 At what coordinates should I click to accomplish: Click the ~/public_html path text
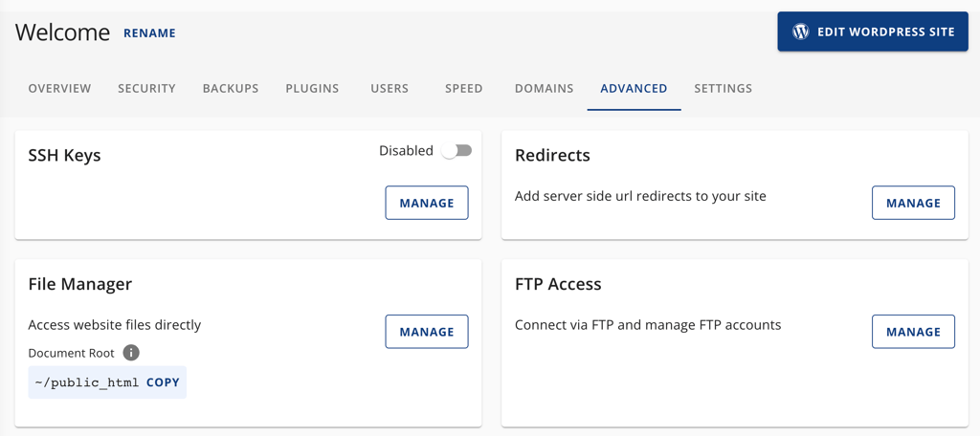click(87, 382)
